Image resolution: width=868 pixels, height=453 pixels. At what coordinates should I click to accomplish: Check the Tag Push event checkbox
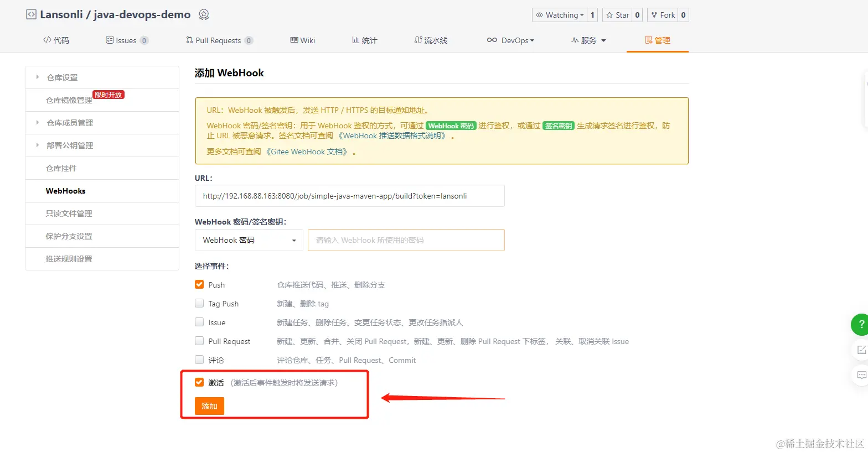coord(199,303)
